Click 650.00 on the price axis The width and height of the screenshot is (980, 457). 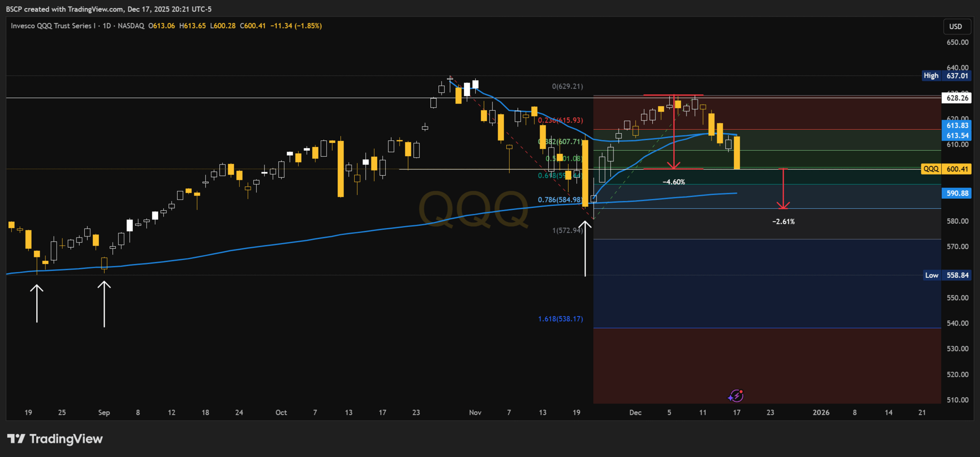(x=958, y=42)
